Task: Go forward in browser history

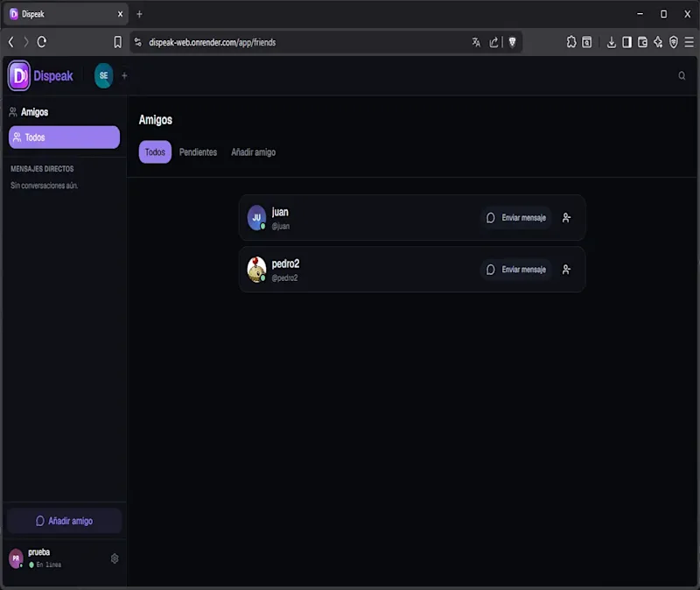Action: point(26,42)
